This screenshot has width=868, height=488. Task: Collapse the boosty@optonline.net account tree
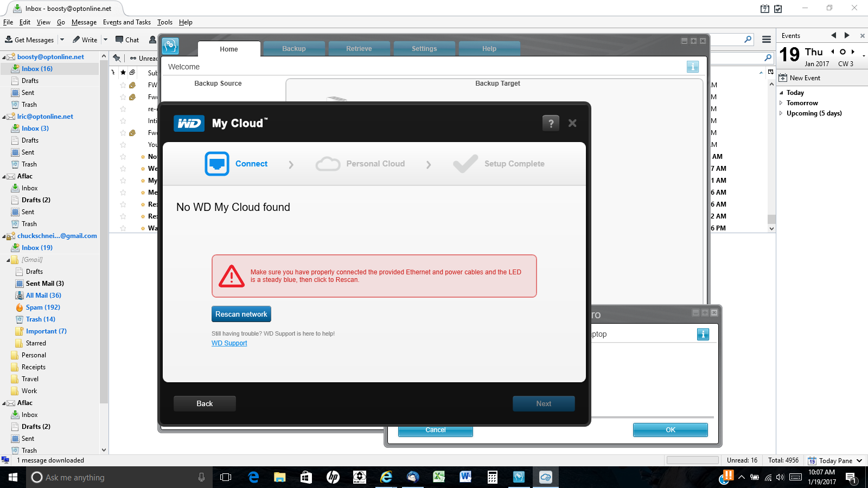point(4,57)
